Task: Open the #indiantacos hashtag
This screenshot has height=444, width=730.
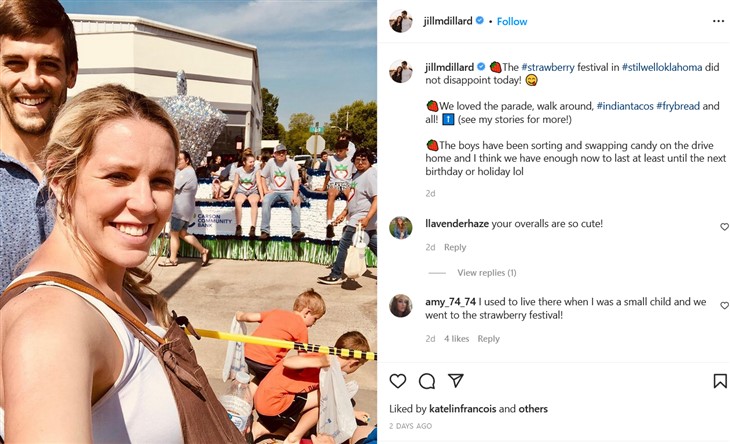Action: point(625,106)
